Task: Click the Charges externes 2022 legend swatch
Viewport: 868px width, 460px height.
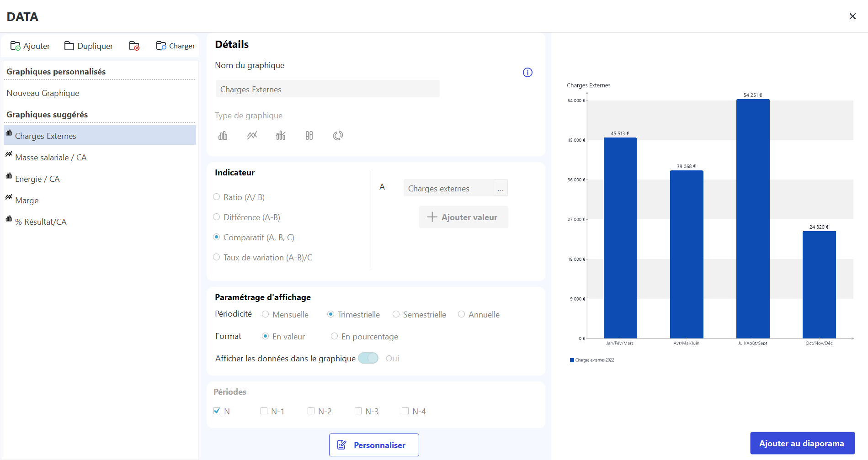Action: (x=572, y=360)
